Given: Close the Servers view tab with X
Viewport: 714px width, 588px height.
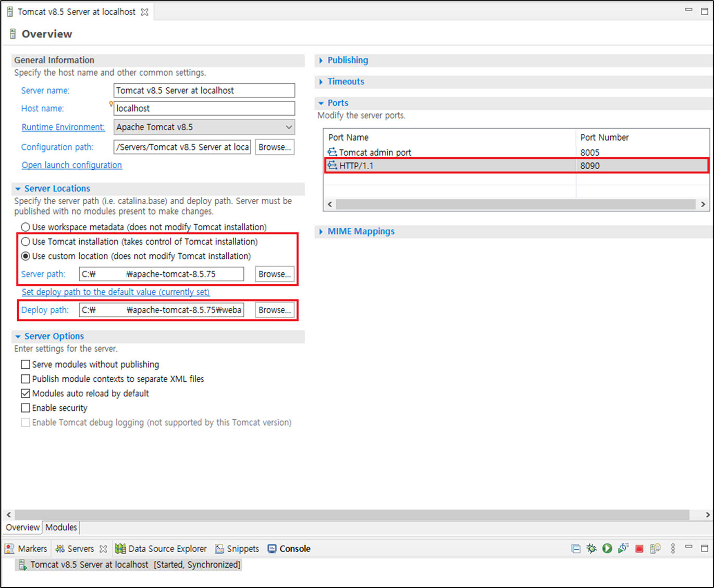Looking at the screenshot, I should click(x=103, y=549).
